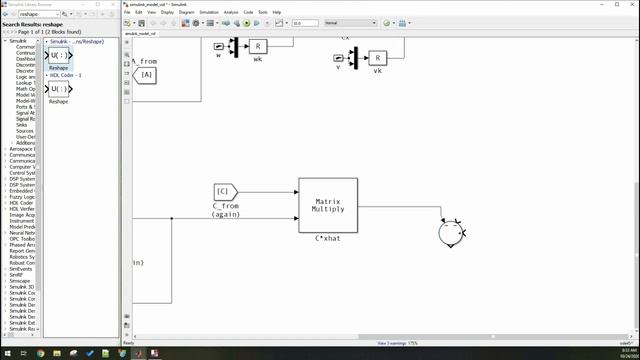Save the Simulink model
The height and width of the screenshot is (360, 640).
click(x=141, y=23)
